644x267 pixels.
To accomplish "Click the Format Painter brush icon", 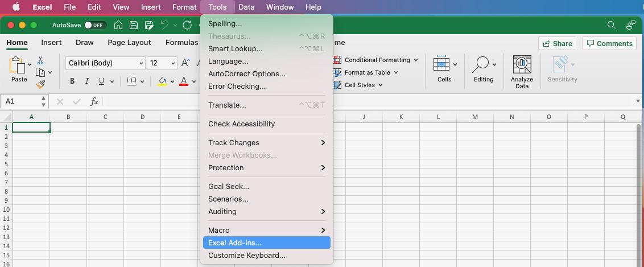I will pyautogui.click(x=40, y=84).
